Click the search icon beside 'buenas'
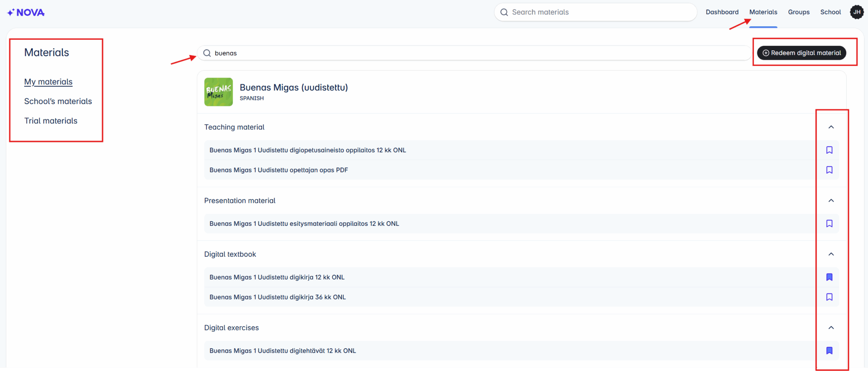 tap(207, 53)
